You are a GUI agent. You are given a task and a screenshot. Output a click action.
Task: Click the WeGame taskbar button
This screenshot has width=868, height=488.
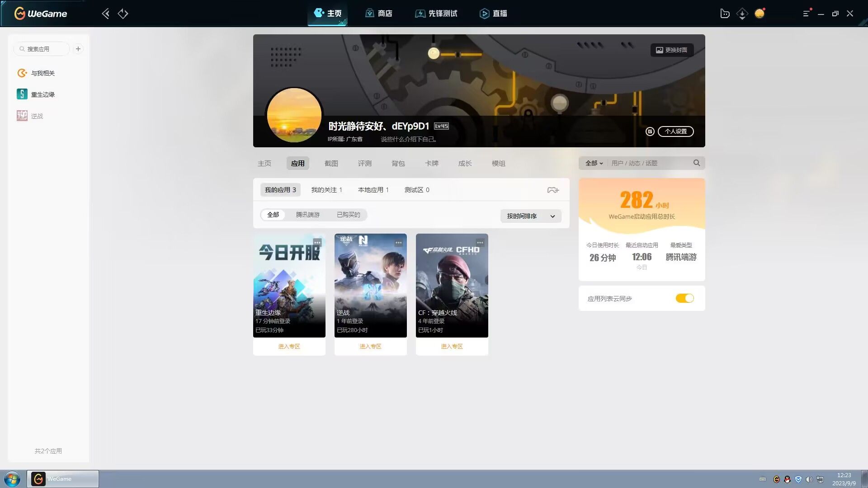(x=63, y=479)
